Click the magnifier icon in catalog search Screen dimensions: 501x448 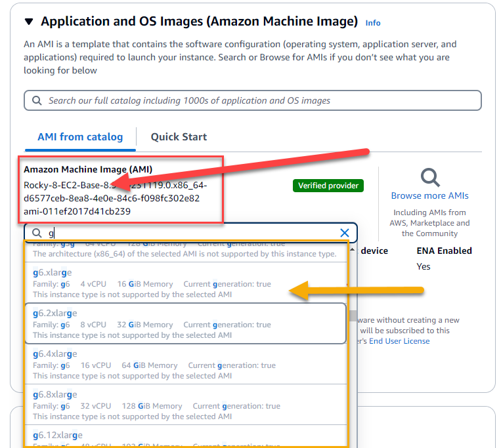[36, 100]
